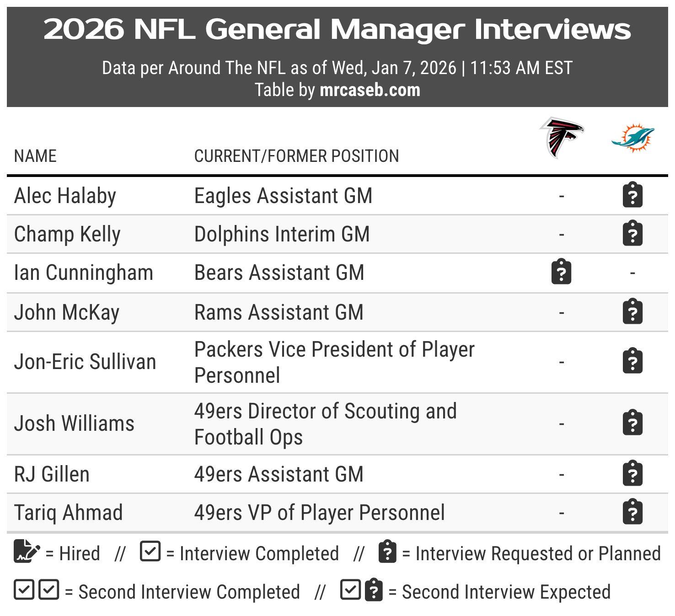The width and height of the screenshot is (675, 616).
Task: Click the Atlanta Falcons logo column header
Action: [562, 137]
